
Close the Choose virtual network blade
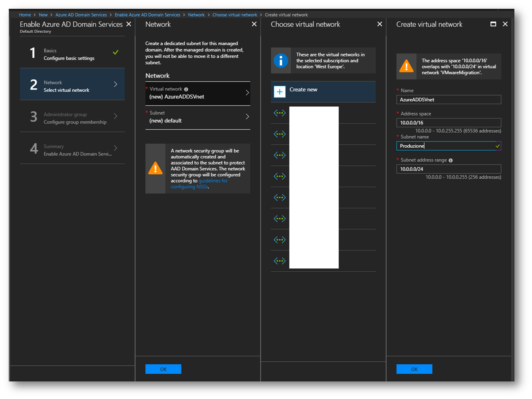point(380,24)
